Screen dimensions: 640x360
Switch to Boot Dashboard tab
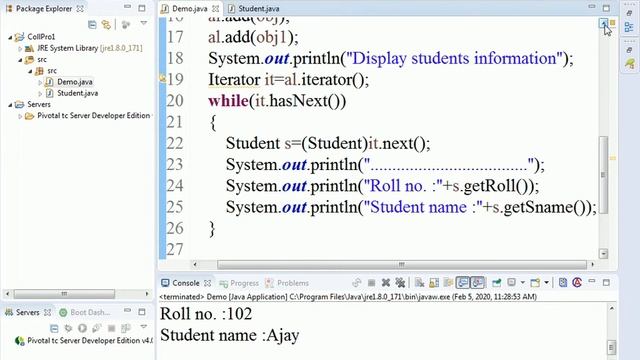(x=90, y=312)
